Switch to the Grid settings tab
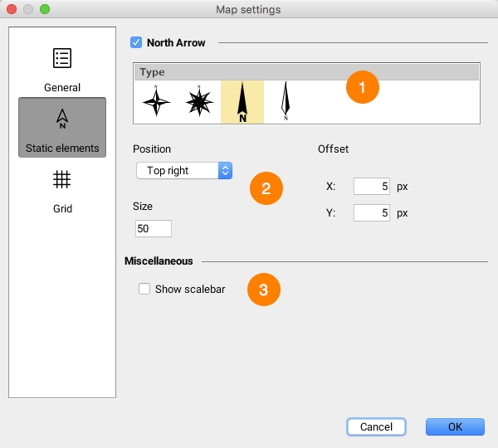Screen dimensions: 498x448 coord(62,191)
